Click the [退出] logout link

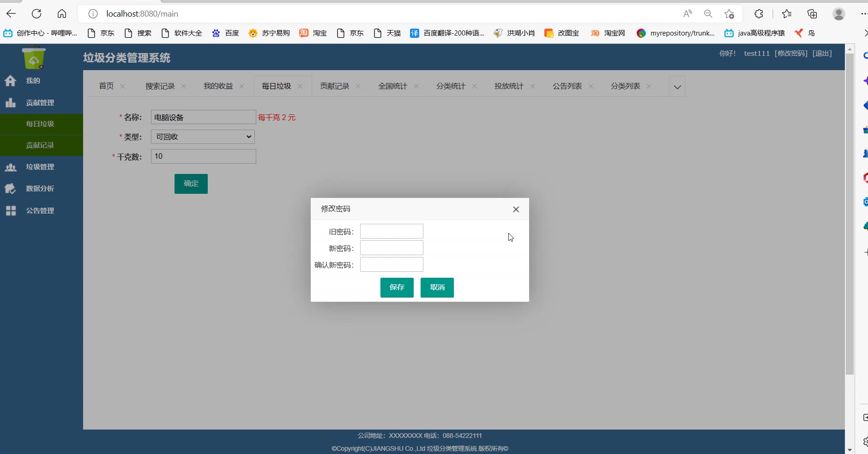point(822,54)
